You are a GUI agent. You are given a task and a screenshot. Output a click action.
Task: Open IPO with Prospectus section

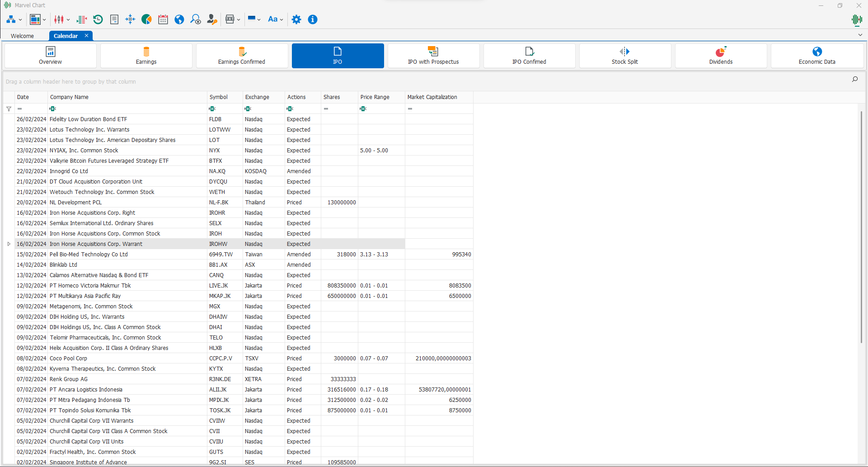[433, 56]
